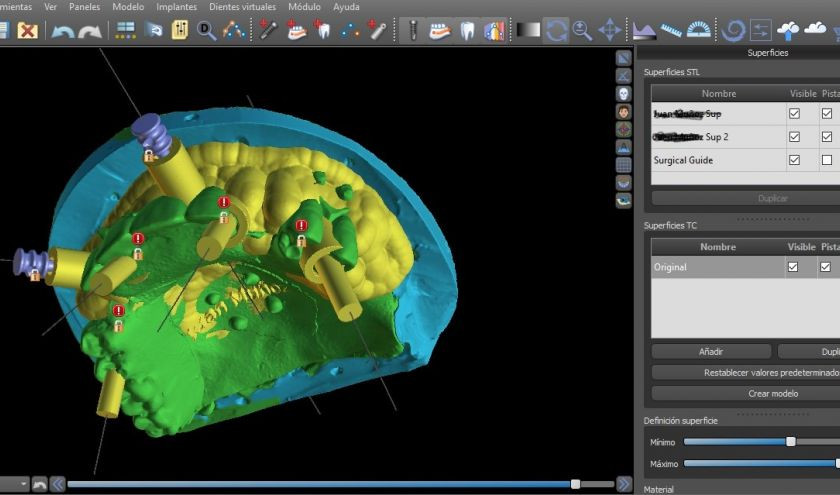Screen dimensions: 840x495
Task: Open the Implantes menu
Action: pos(176,6)
